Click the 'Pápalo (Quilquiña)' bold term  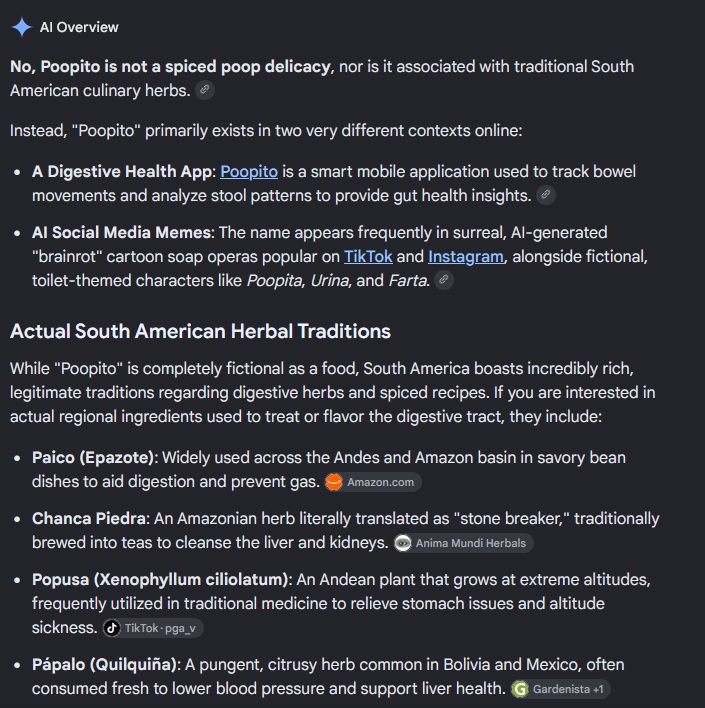pyautogui.click(x=104, y=665)
